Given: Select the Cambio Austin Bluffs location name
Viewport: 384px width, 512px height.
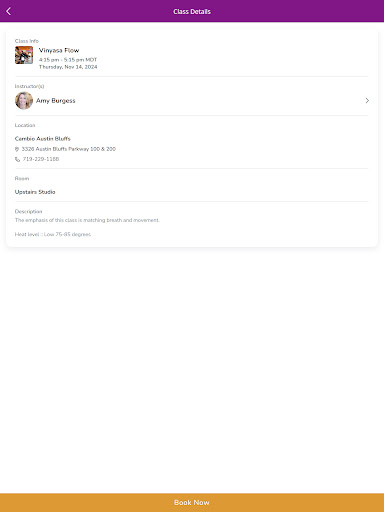Looking at the screenshot, I should (x=43, y=139).
